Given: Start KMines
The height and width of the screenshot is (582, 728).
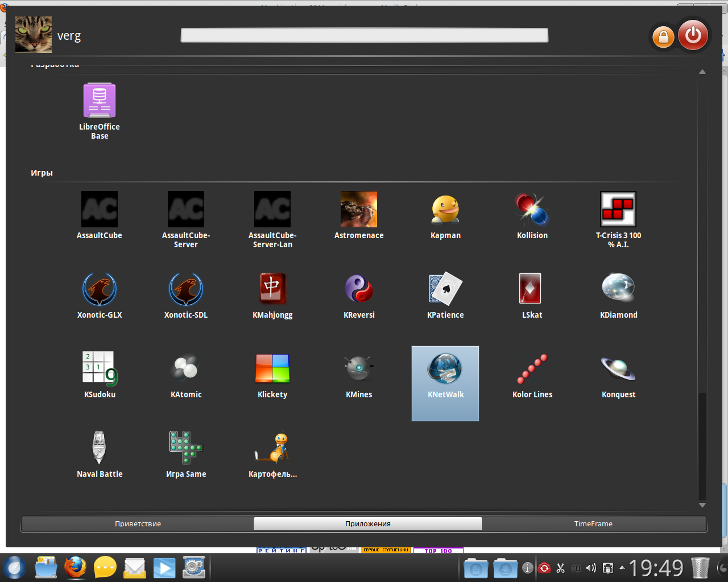Looking at the screenshot, I should [x=359, y=375].
